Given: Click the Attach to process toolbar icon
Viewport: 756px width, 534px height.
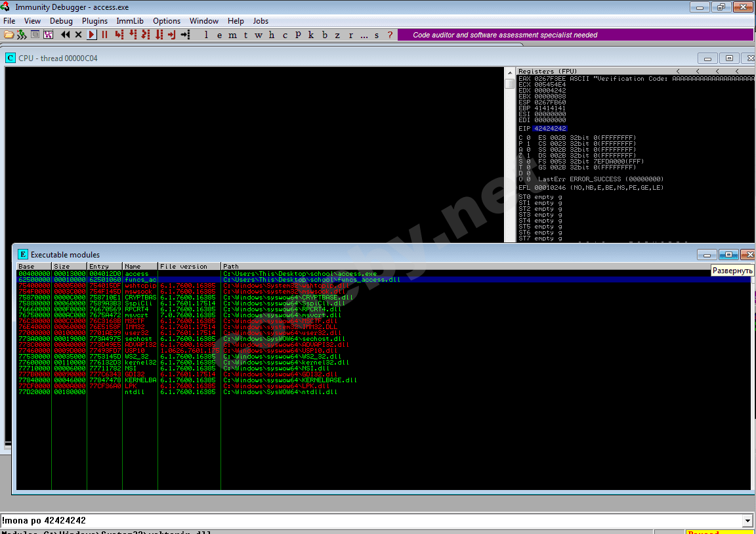Looking at the screenshot, I should [x=22, y=35].
